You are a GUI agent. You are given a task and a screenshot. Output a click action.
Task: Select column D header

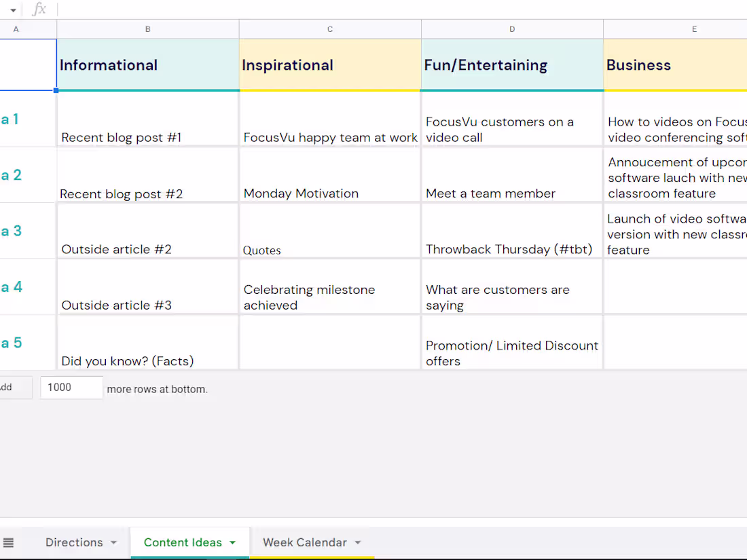512,29
